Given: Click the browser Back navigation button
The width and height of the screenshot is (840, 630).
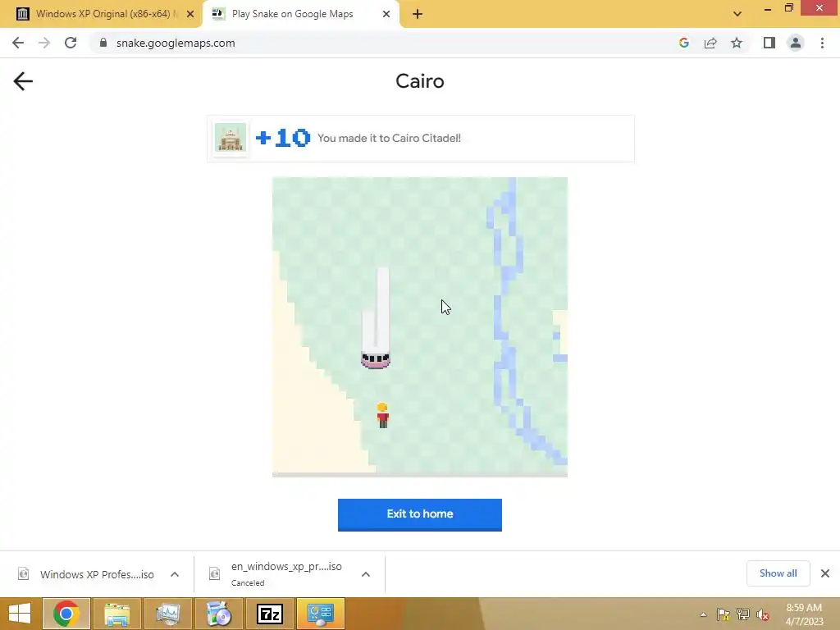Looking at the screenshot, I should pyautogui.click(x=18, y=43).
